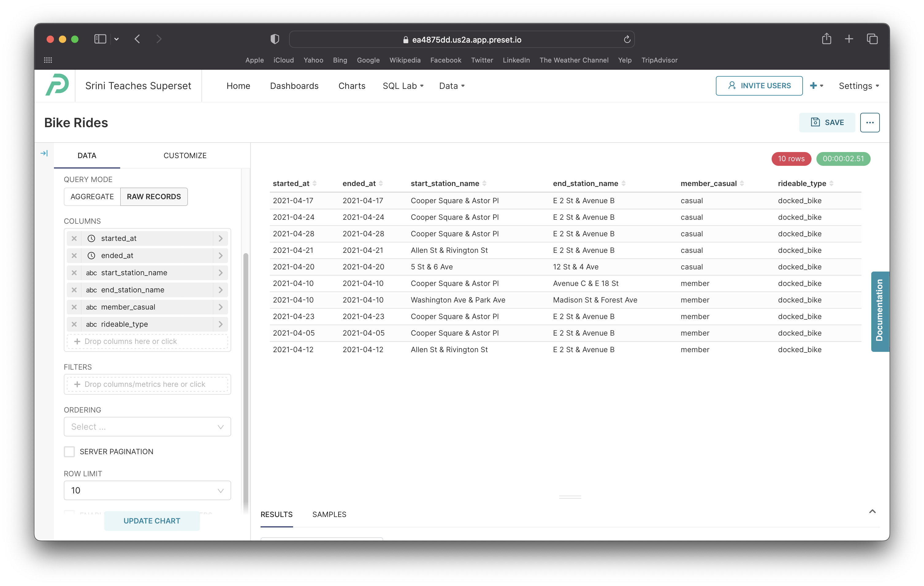The height and width of the screenshot is (586, 924).
Task: Click the Safari address bar
Action: [462, 40]
